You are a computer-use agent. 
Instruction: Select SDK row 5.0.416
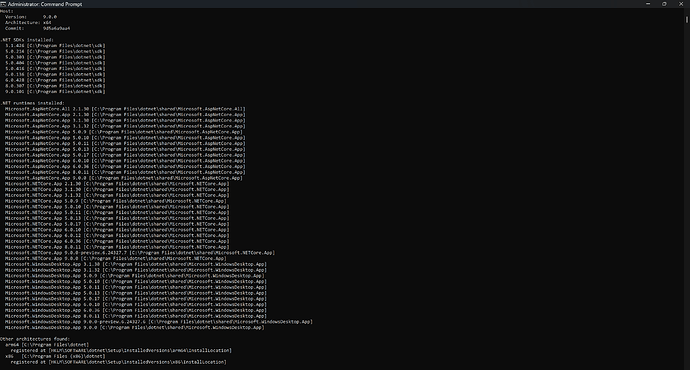pyautogui.click(x=55, y=68)
